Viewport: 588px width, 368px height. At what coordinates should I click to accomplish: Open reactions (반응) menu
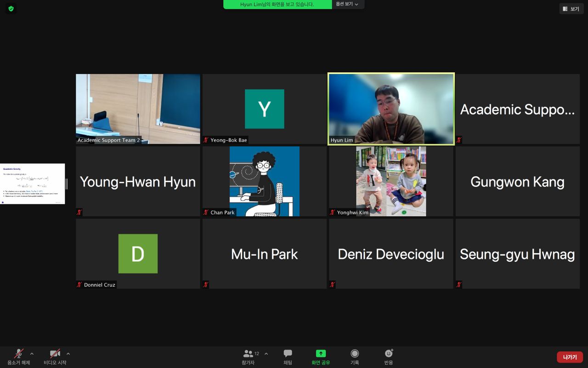389,354
